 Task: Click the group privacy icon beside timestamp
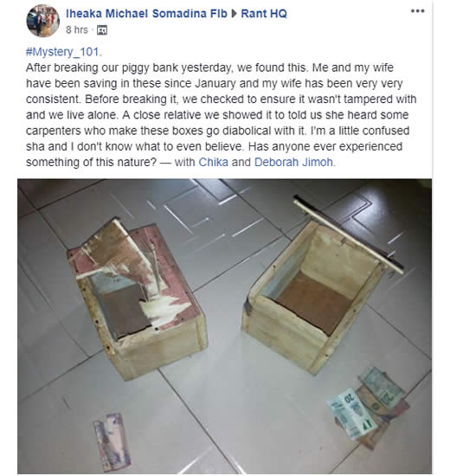tap(102, 30)
